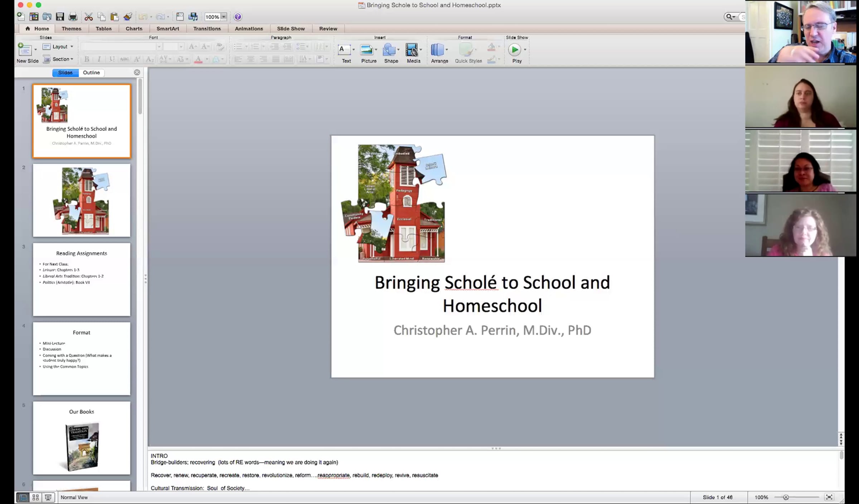Viewport: 859px width, 504px height.
Task: Click the zoom slider in status bar
Action: tap(796, 497)
